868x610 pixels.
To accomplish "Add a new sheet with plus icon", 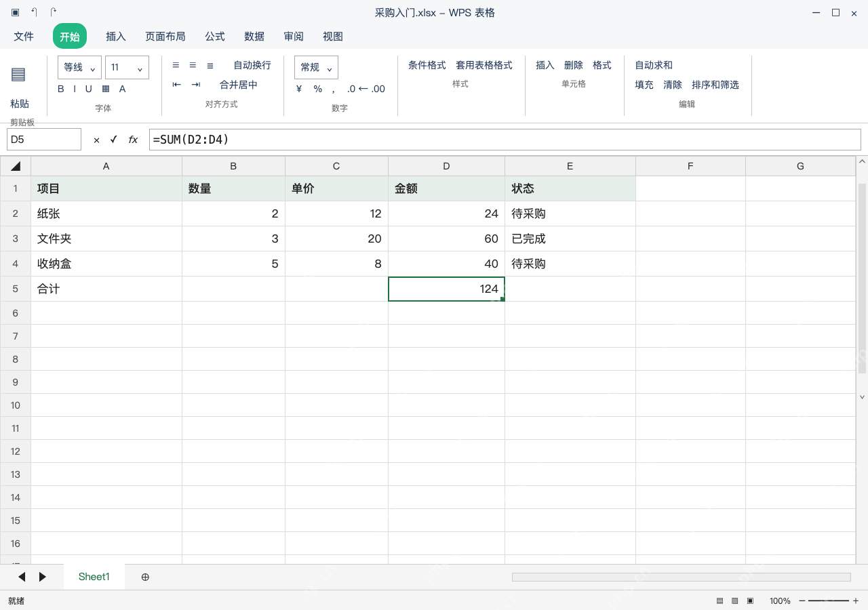I will coord(145,577).
